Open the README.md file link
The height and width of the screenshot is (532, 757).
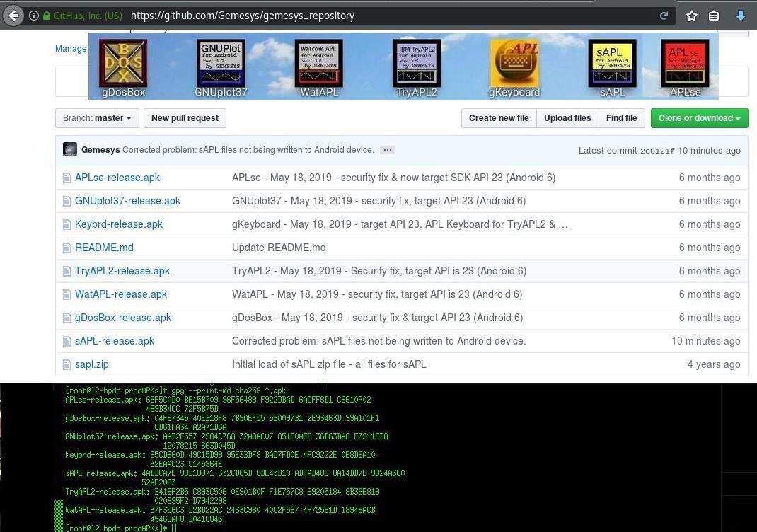pos(104,248)
